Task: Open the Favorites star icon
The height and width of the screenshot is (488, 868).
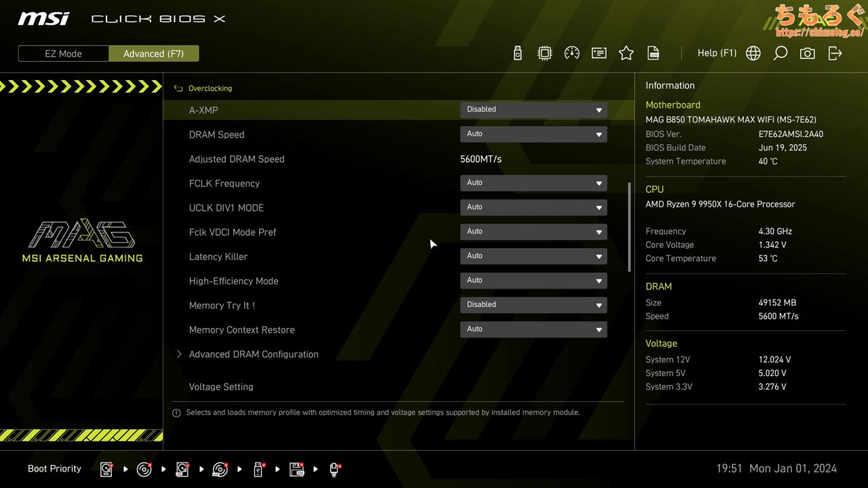Action: 626,54
